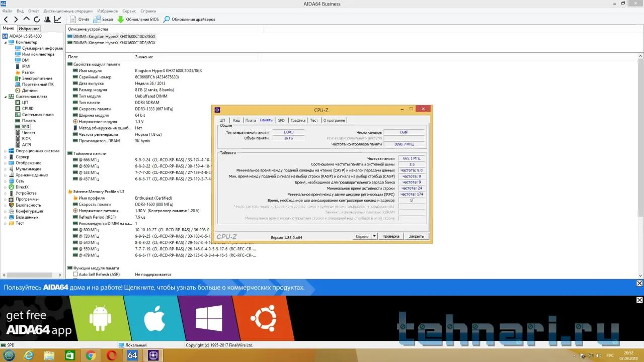Open remote users icon in toolbar
This screenshot has height=362, width=644.
click(x=47, y=20)
